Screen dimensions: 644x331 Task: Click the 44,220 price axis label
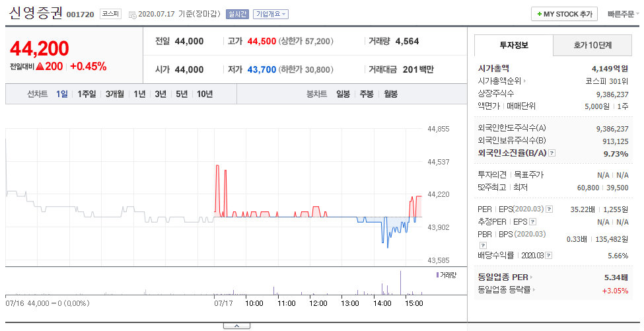click(439, 194)
